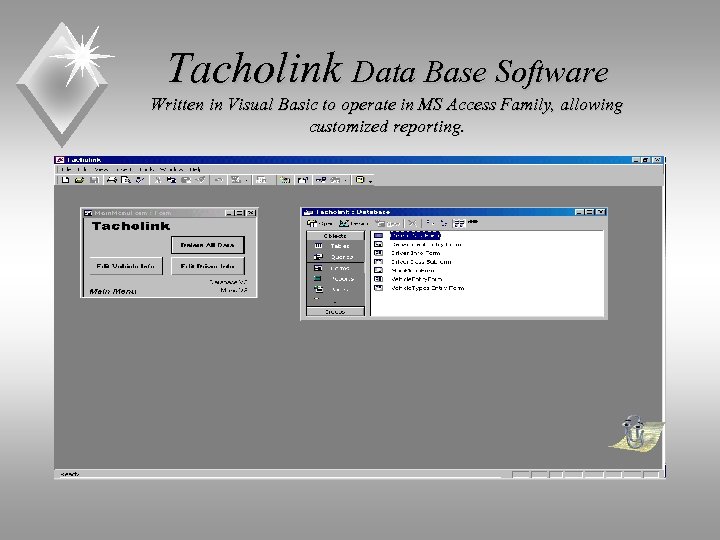Click the Delete X icon in Database window
Image resolution: width=720 pixels, height=540 pixels.
click(x=412, y=223)
